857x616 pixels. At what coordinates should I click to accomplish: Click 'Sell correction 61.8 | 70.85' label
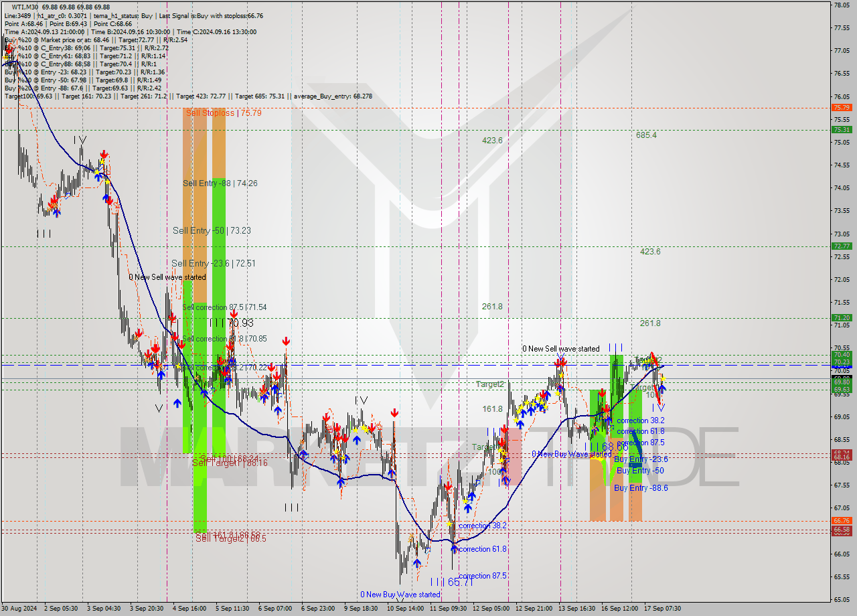point(224,339)
